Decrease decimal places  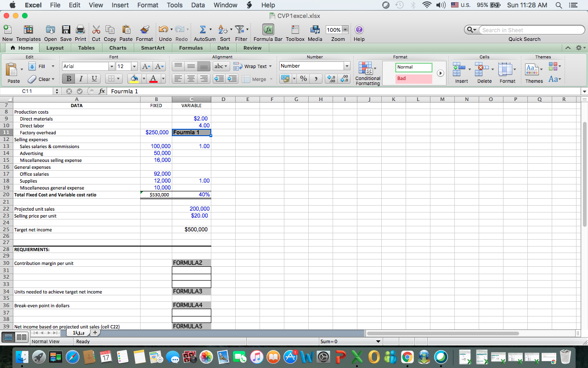point(344,79)
